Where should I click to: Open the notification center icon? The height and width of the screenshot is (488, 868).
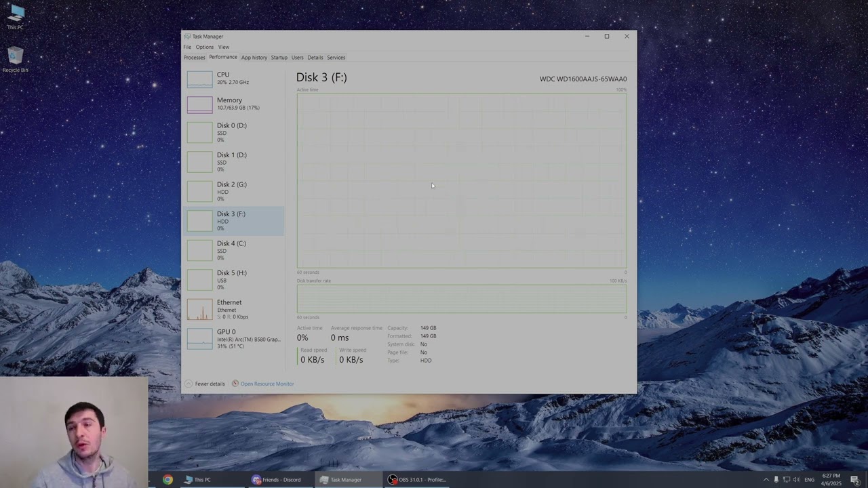pyautogui.click(x=854, y=480)
